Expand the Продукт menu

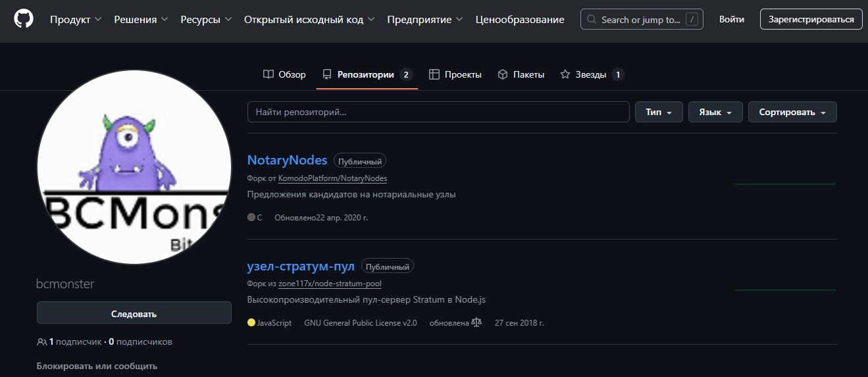tap(76, 20)
